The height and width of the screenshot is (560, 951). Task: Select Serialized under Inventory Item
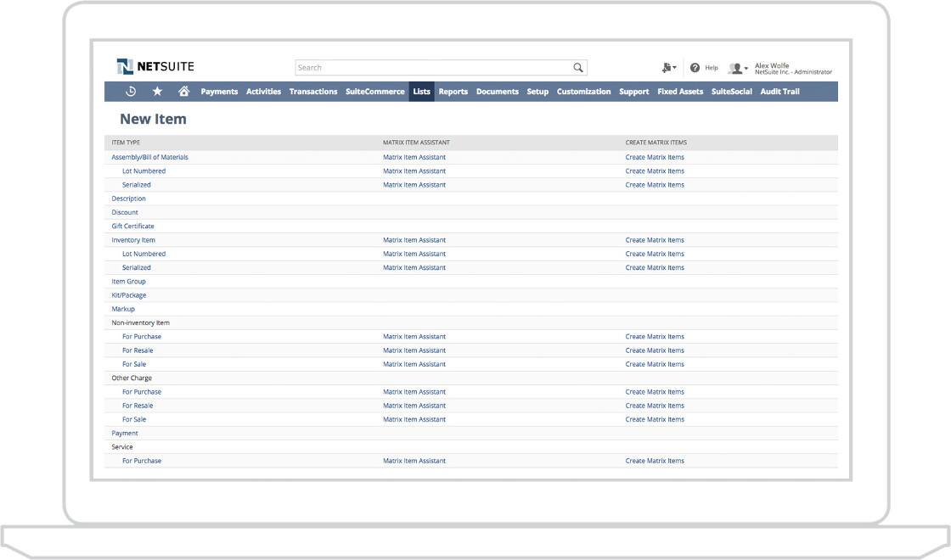tap(137, 267)
